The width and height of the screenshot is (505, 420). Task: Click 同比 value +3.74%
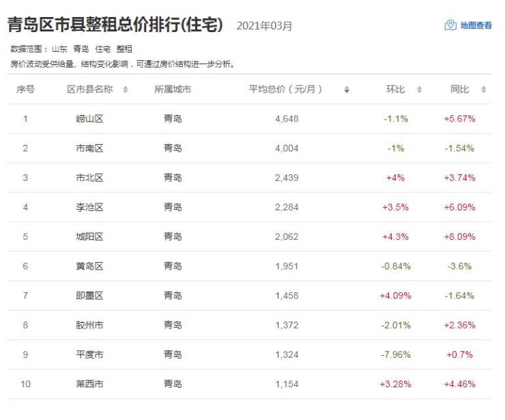coord(459,178)
